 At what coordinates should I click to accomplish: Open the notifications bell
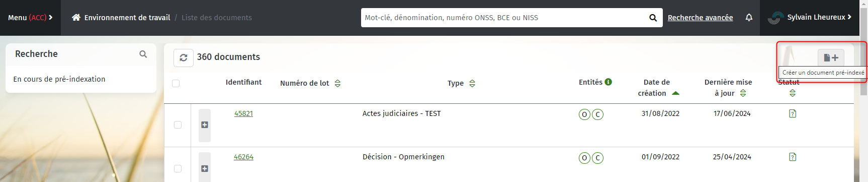point(749,18)
